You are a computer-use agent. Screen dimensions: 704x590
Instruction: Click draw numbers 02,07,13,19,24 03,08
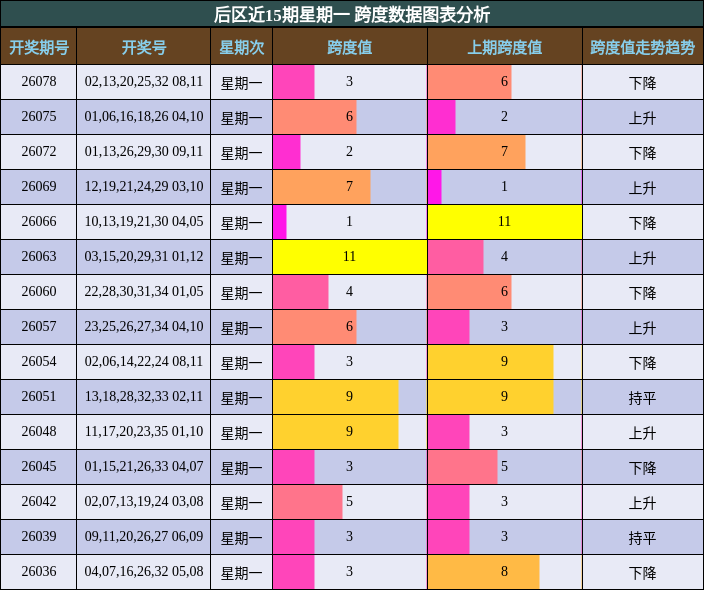click(144, 502)
